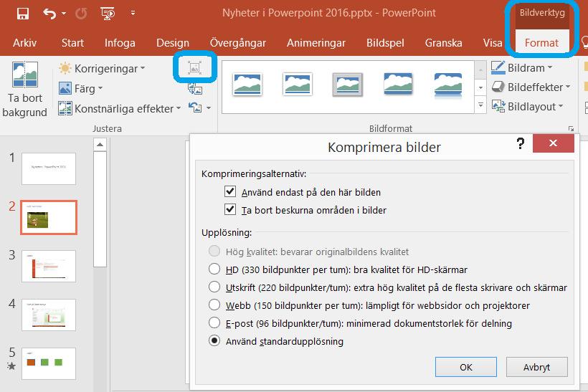Select slide 4 thumbnail
Viewport: 588px width, 392px height.
[49, 315]
